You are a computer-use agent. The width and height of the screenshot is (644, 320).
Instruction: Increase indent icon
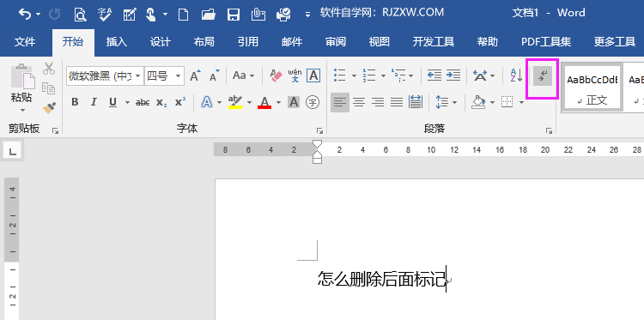[453, 75]
